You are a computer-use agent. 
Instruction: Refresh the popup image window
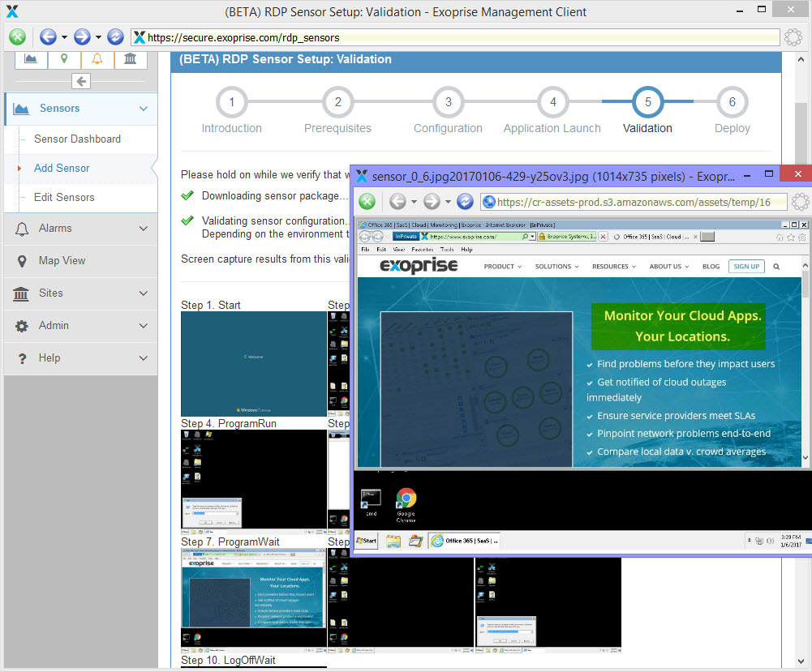(x=465, y=201)
